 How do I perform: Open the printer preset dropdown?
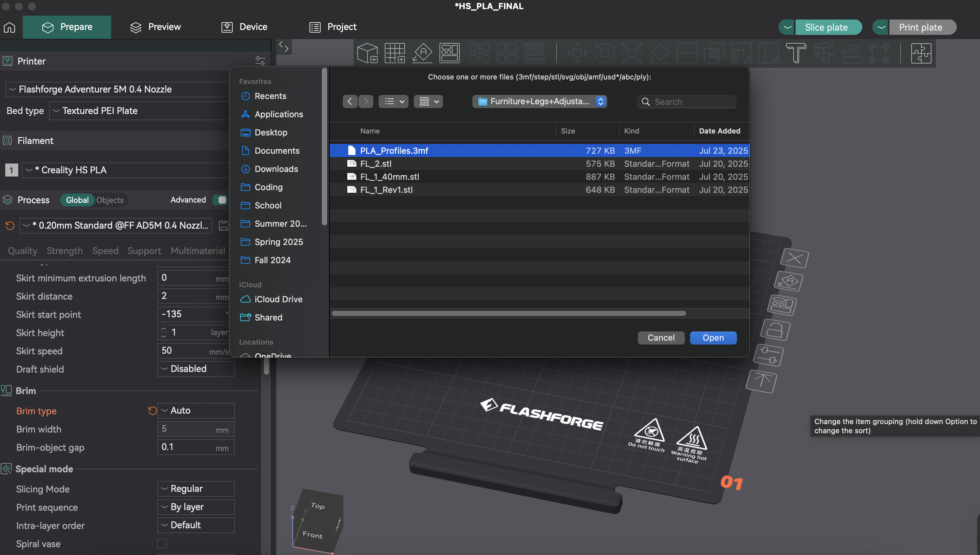click(x=117, y=89)
